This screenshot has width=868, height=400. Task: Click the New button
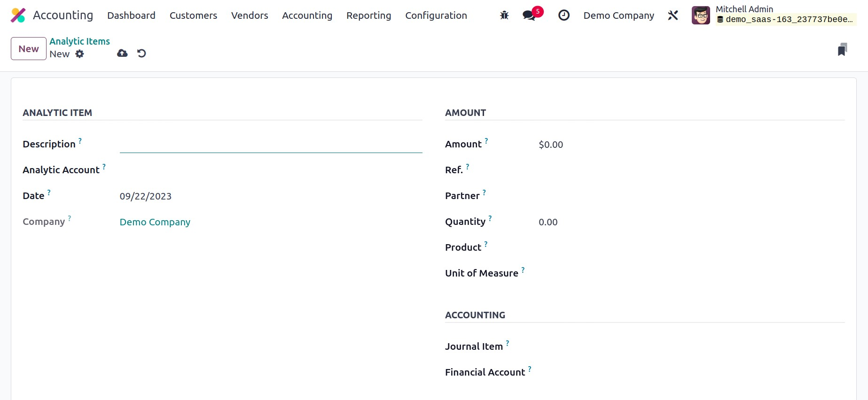pyautogui.click(x=29, y=49)
